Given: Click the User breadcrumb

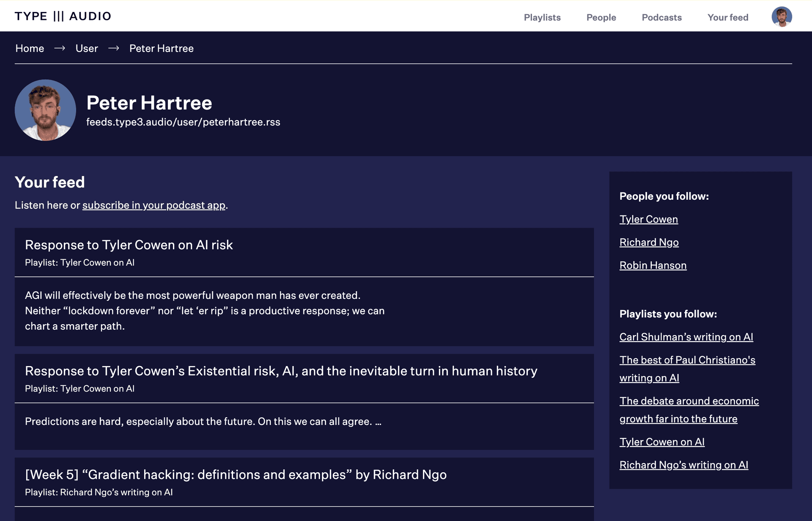Looking at the screenshot, I should [x=87, y=48].
